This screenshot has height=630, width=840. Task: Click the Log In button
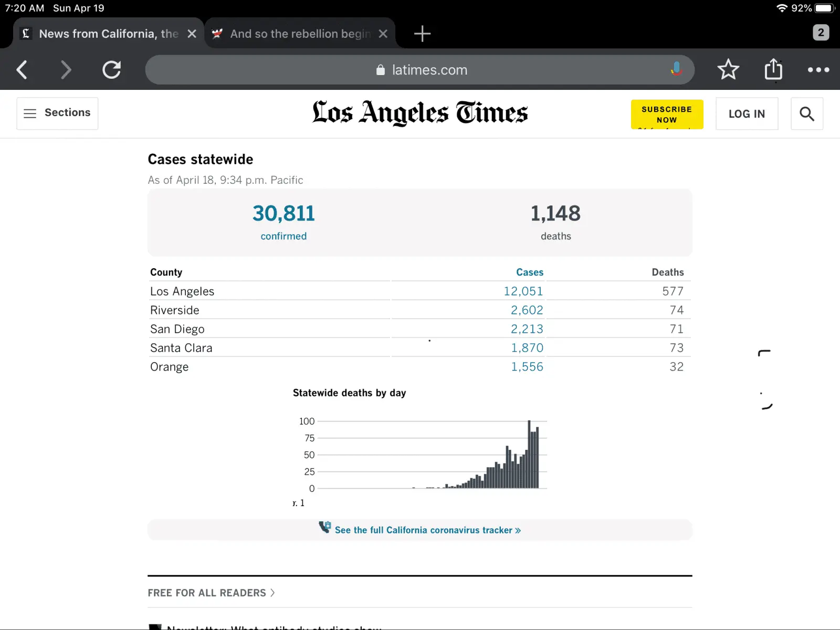pos(747,113)
